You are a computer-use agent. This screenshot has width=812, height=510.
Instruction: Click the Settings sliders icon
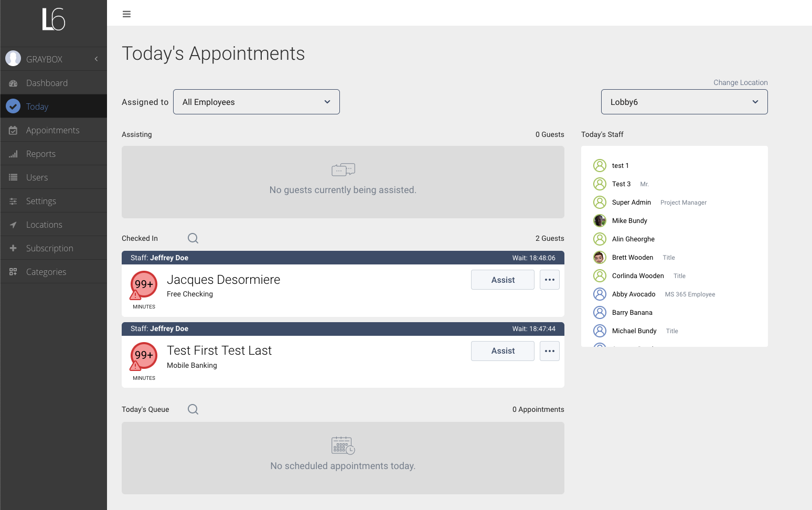(13, 201)
